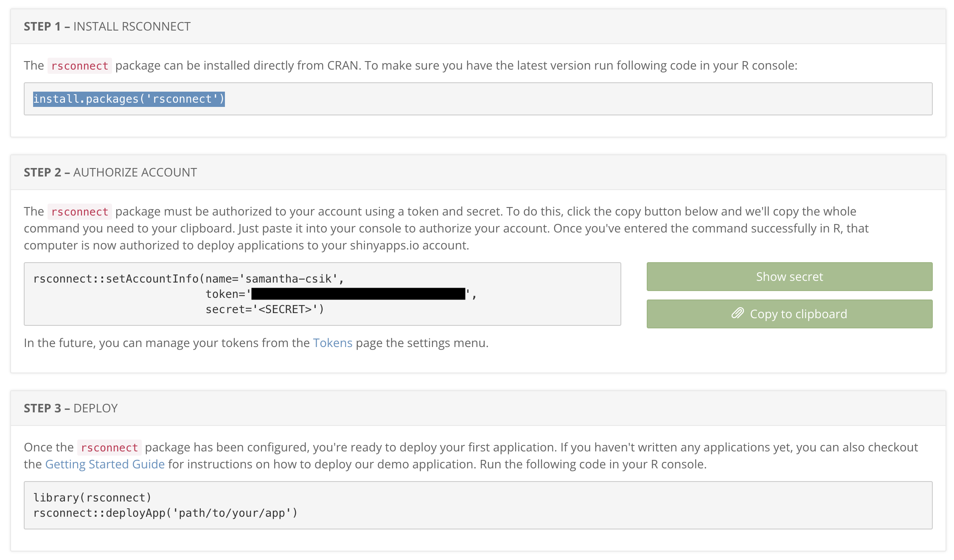This screenshot has height=560, width=954.
Task: Click the STEP 3 – DEPLOY header
Action: pos(70,408)
